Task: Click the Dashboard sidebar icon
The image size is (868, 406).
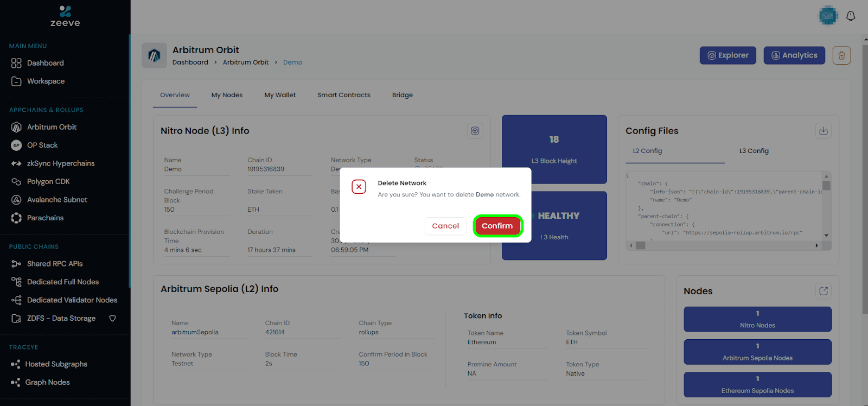Action: coord(16,63)
